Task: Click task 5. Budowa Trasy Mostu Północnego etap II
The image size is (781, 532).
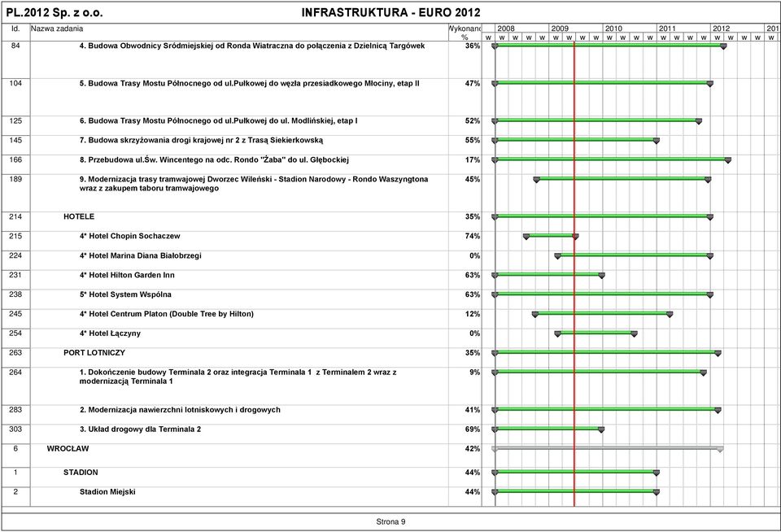Action: point(249,83)
